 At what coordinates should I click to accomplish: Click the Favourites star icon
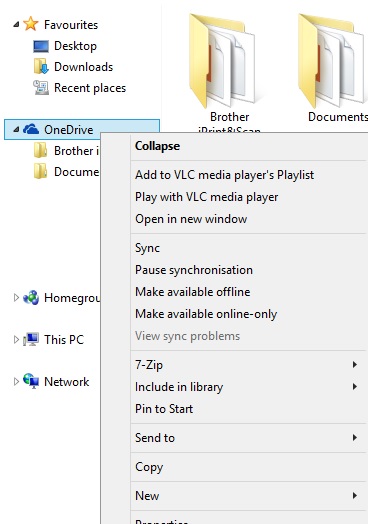coord(31,24)
